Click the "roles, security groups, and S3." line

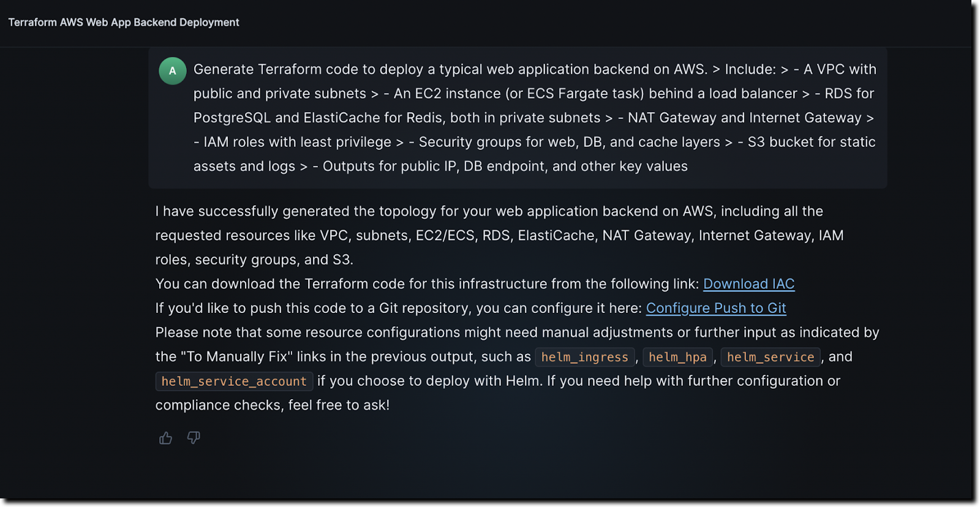coord(254,260)
